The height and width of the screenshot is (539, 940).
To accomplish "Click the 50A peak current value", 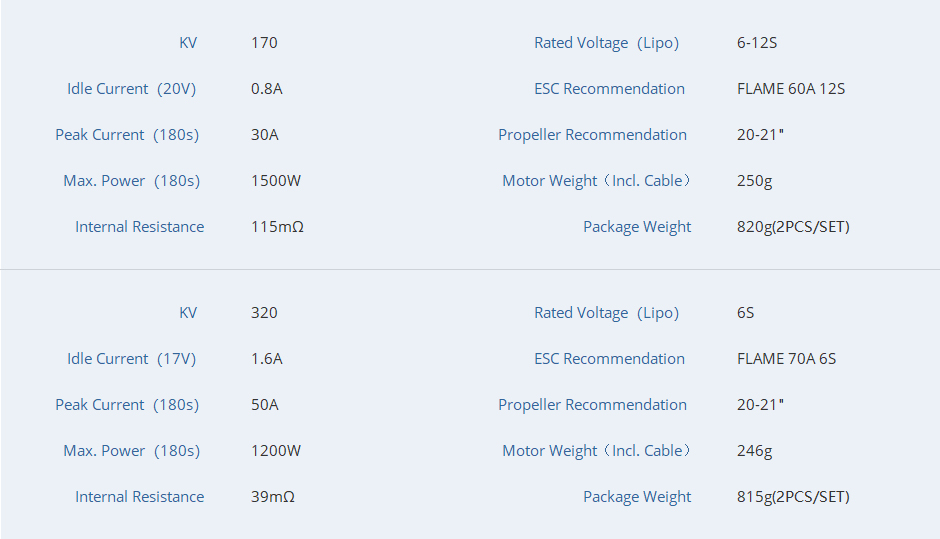I will click(x=265, y=405).
